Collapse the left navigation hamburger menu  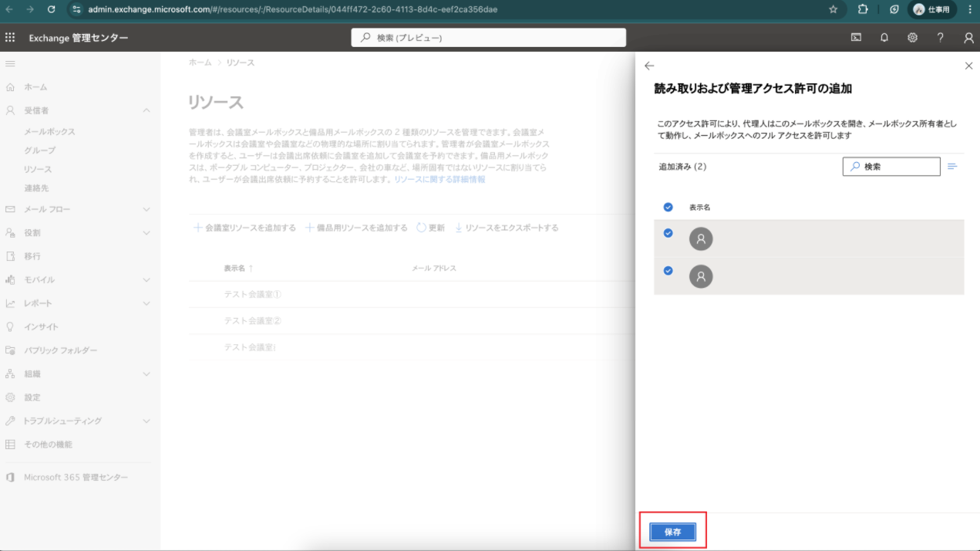coord(10,63)
